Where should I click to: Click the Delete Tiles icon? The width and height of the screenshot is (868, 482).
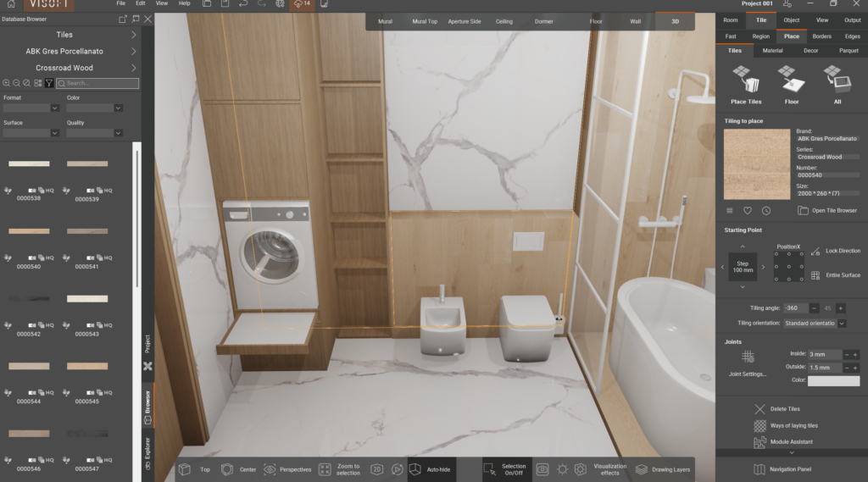(x=759, y=409)
